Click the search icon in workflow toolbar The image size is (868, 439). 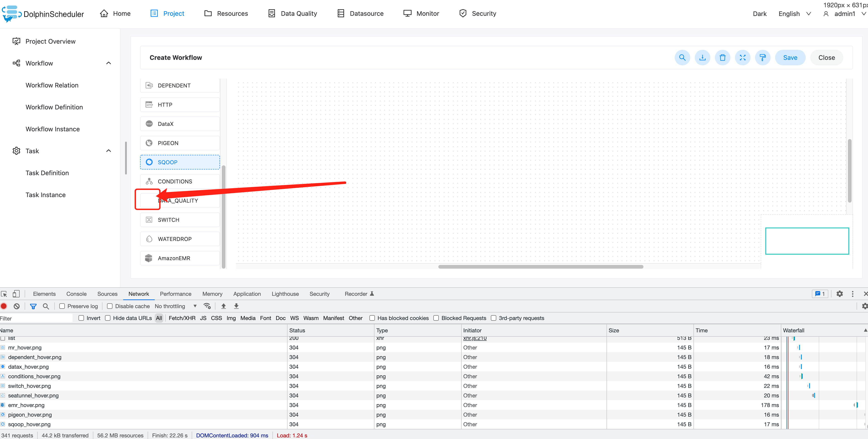[682, 58]
